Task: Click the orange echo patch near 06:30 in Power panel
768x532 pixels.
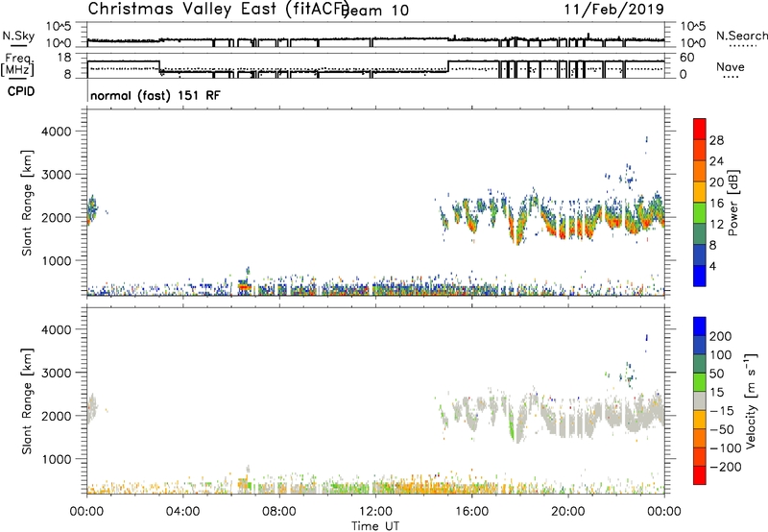Action: pyautogui.click(x=245, y=286)
